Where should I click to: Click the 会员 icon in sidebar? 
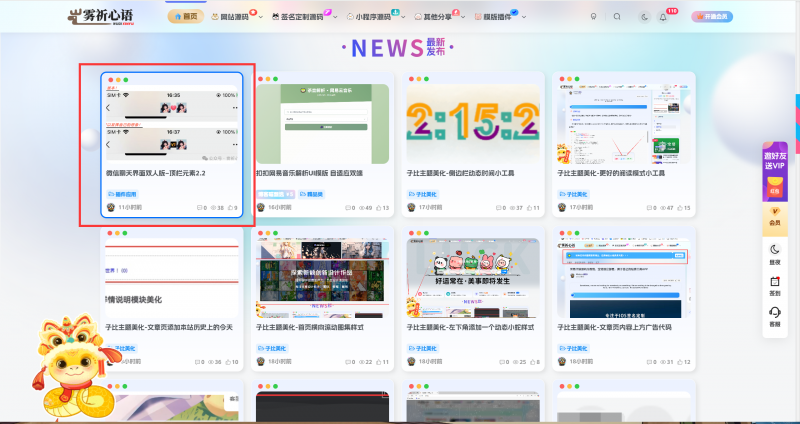coord(776,217)
